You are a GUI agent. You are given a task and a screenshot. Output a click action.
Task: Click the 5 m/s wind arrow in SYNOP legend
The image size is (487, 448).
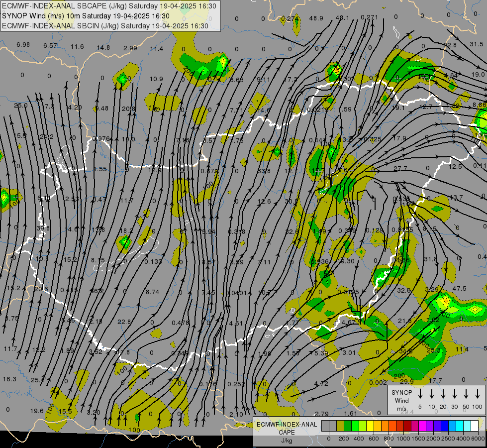pos(420,394)
